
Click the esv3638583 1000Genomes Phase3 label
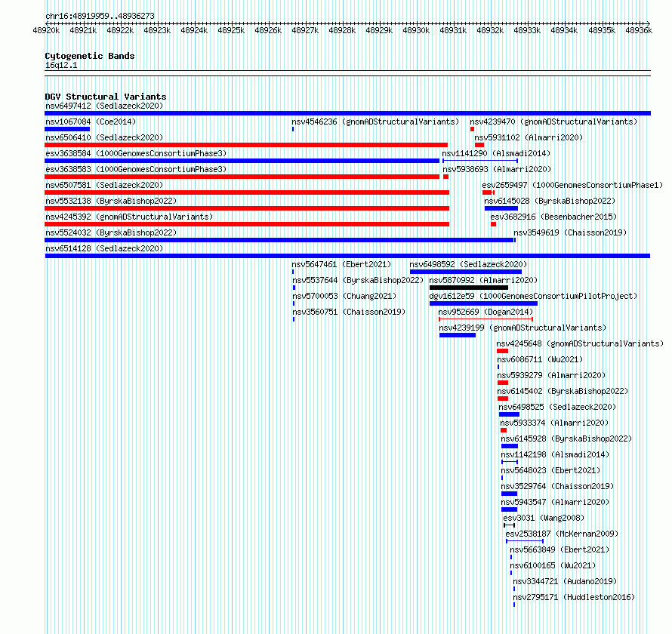[x=136, y=169]
